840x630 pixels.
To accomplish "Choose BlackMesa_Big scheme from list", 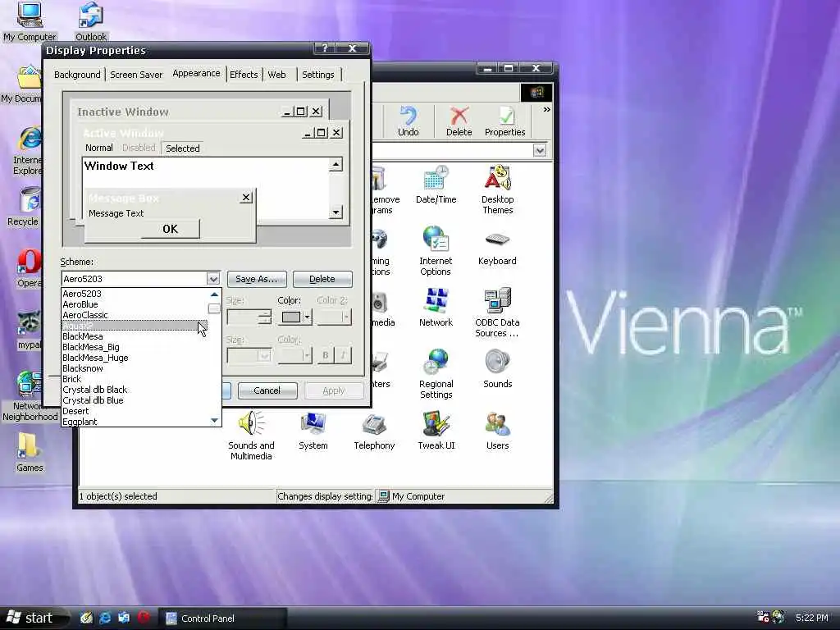I will (135, 347).
